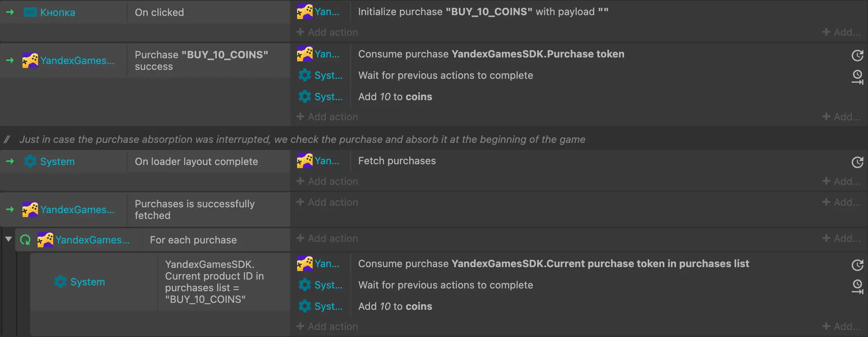Select the Current product ID comparison condition
The width and height of the screenshot is (868, 337).
tap(214, 282)
